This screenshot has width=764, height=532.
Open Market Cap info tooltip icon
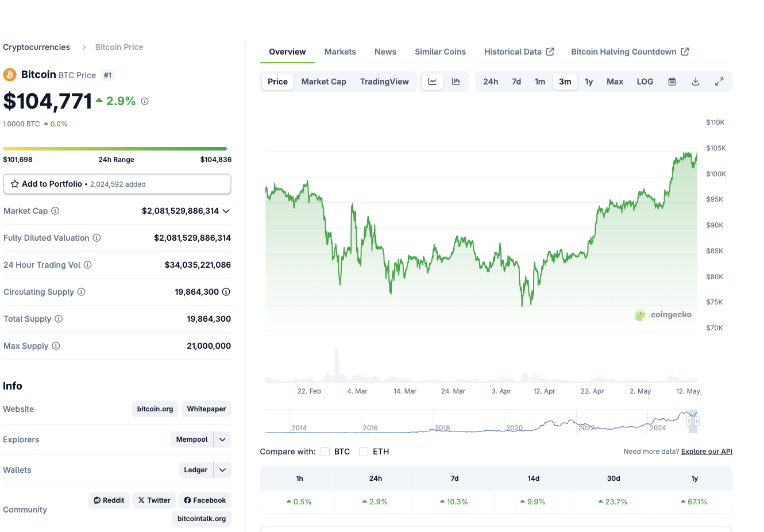coord(55,211)
